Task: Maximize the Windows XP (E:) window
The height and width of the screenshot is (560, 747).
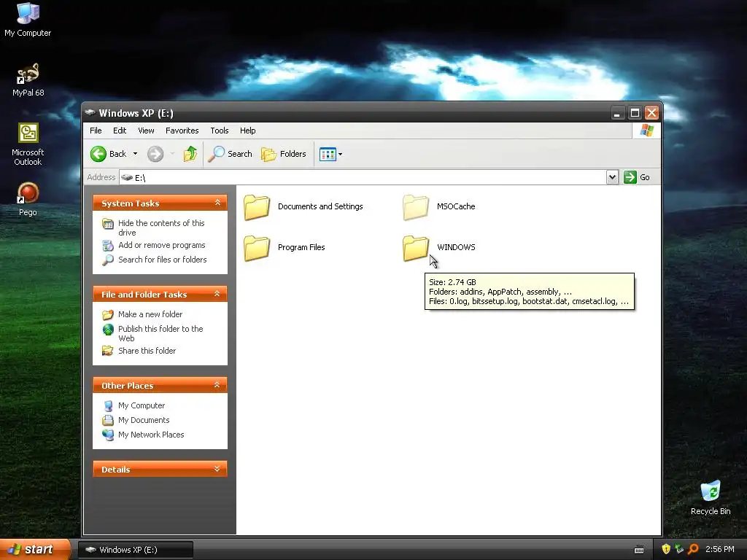Action: 635,113
